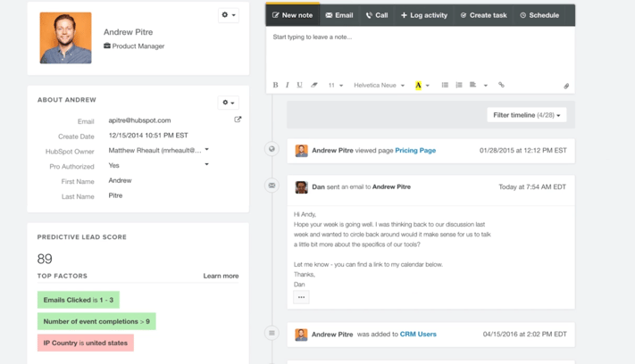Click the eraser clear-formatting icon
Screen dimensions: 635x364
pyautogui.click(x=314, y=85)
